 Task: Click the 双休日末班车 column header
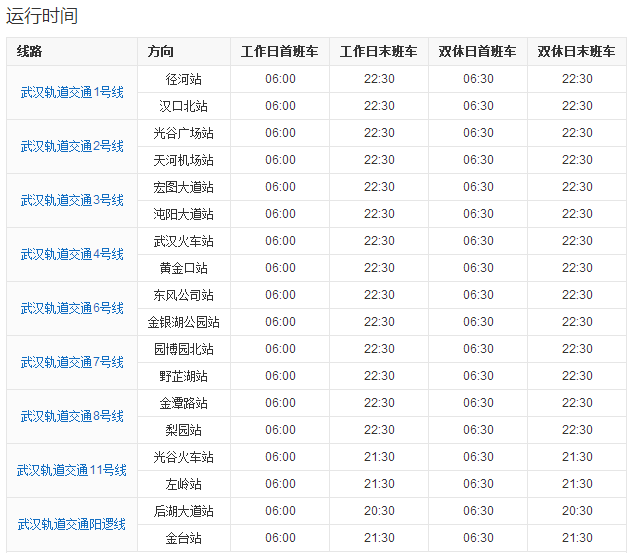coord(577,51)
